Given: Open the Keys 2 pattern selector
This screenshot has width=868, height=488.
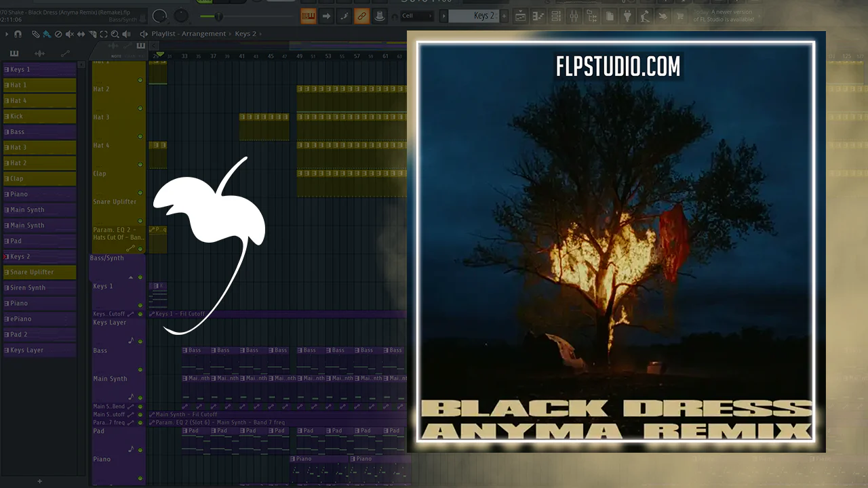Looking at the screenshot, I should click(x=473, y=16).
